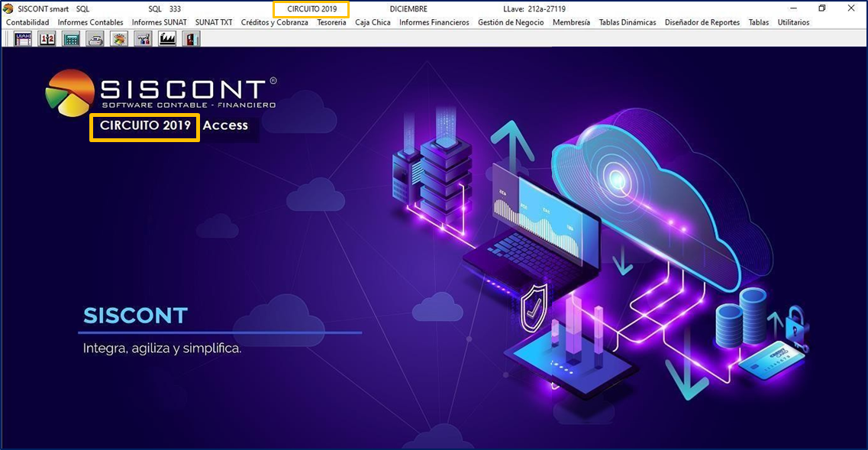Open the Tesorería menu
The height and width of the screenshot is (450, 868).
331,22
